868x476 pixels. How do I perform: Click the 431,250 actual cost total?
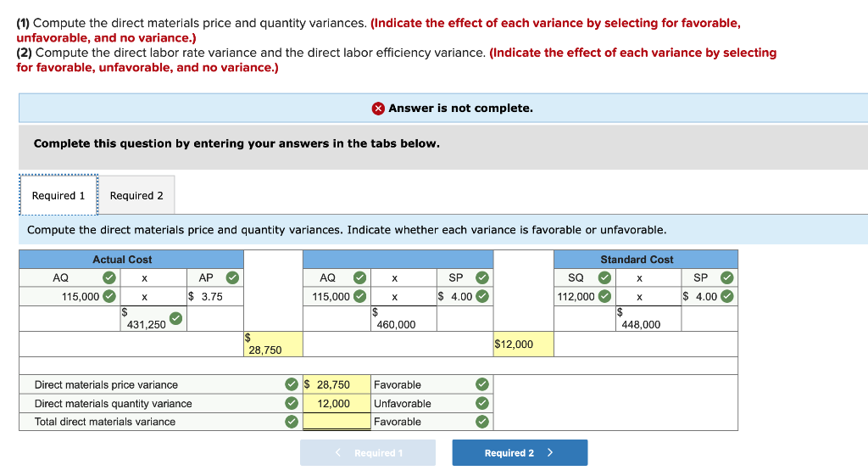[x=153, y=319]
